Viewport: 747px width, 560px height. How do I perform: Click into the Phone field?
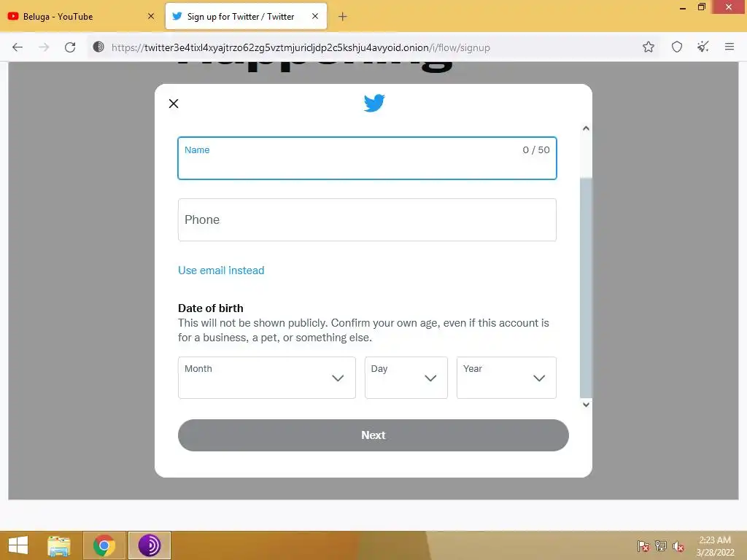coord(367,219)
